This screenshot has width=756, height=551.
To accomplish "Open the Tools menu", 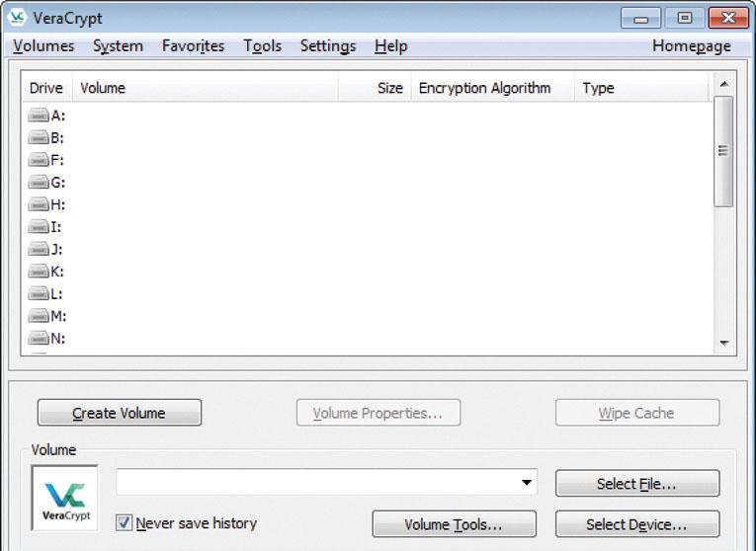I will coord(262,45).
